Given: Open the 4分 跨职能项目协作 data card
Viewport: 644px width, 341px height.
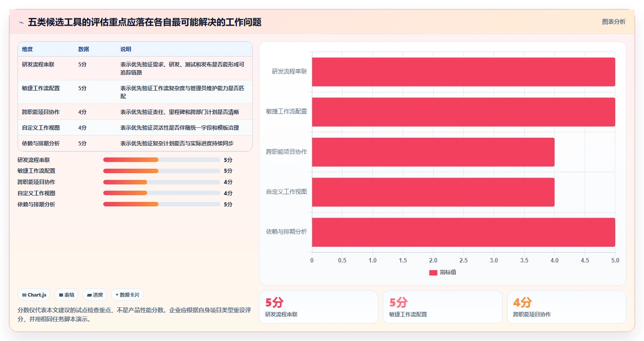Looking at the screenshot, I should pyautogui.click(x=567, y=307).
